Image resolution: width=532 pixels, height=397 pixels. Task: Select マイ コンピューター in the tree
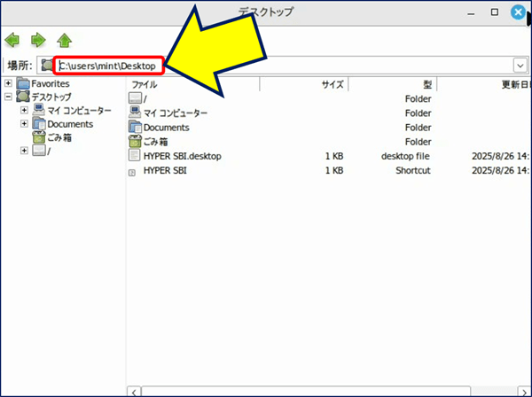(80, 111)
